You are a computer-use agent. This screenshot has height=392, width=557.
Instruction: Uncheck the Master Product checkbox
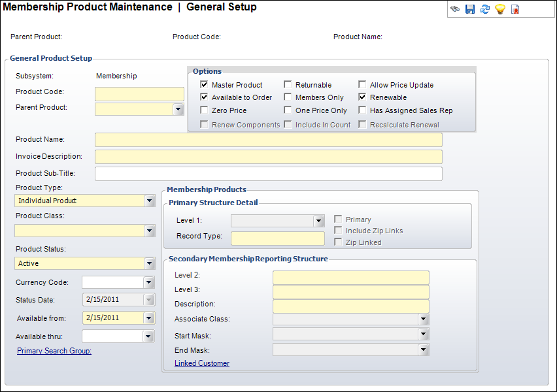(x=205, y=85)
